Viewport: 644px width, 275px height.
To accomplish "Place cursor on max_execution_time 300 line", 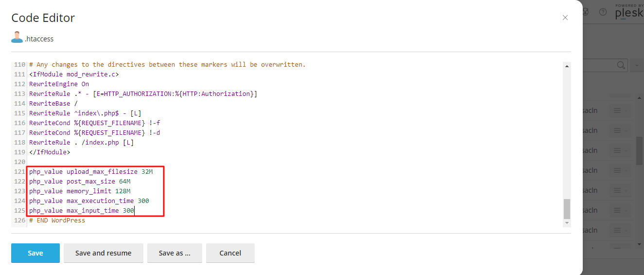I will pos(89,201).
